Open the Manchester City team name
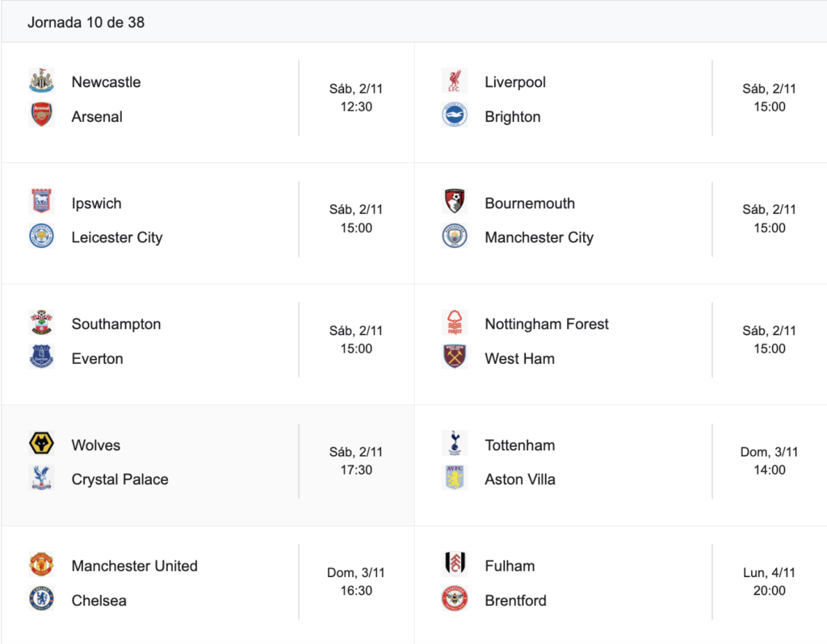This screenshot has width=827, height=644. [x=539, y=238]
